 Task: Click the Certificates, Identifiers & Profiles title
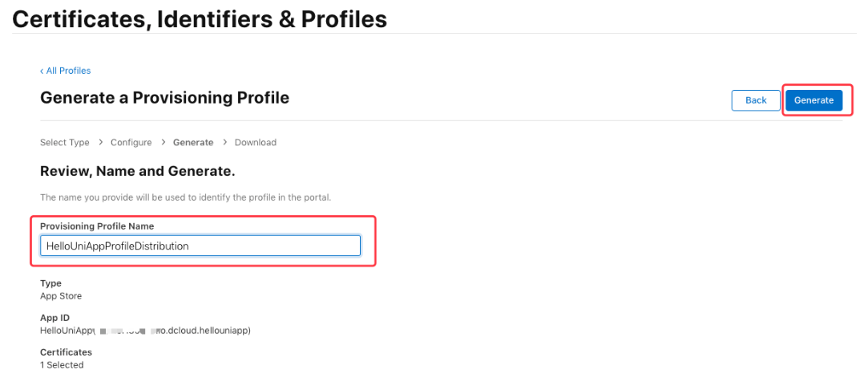coord(200,19)
